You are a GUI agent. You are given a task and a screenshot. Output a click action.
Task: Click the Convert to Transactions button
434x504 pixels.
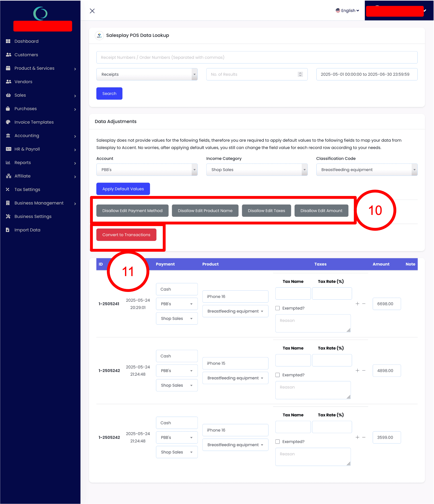[x=126, y=235]
